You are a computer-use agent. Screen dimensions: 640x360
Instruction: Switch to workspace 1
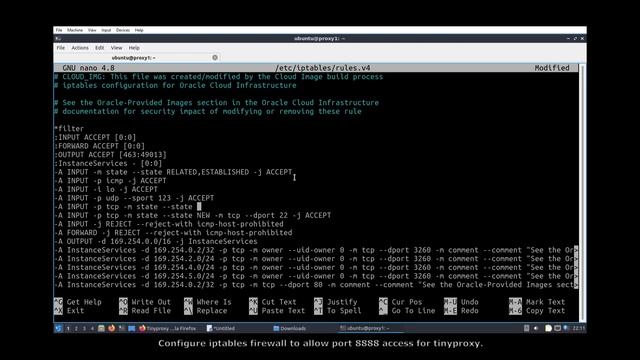click(68, 328)
